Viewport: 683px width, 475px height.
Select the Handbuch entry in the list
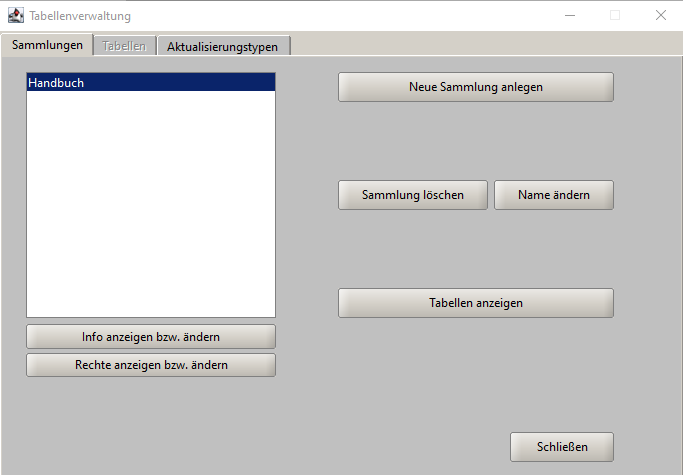click(x=150, y=83)
